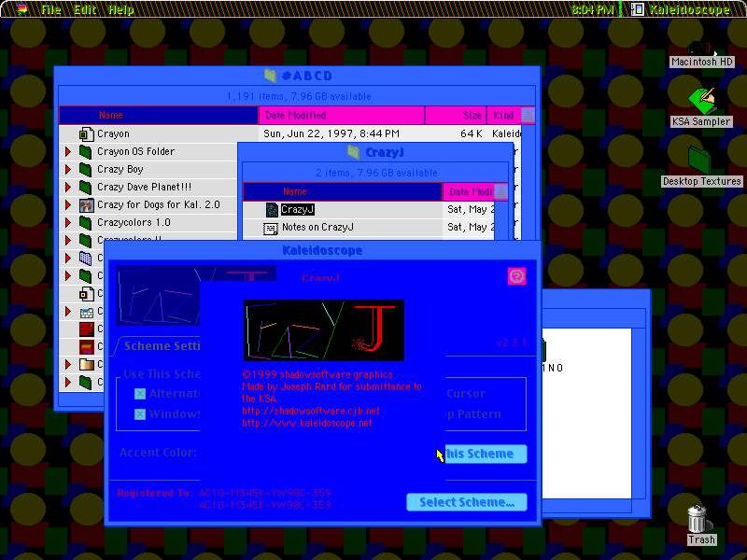Click the folder proxy icon in CrazyJ title bar
This screenshot has width=747, height=560.
tap(353, 152)
